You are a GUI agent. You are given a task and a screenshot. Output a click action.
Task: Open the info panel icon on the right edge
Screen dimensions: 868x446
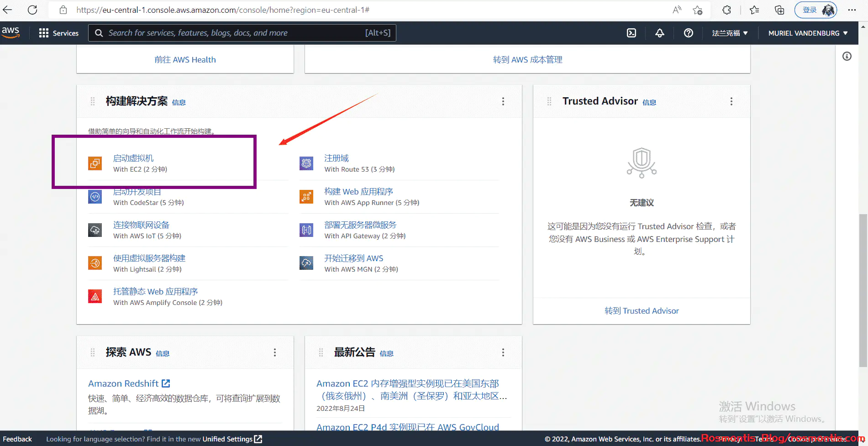847,56
